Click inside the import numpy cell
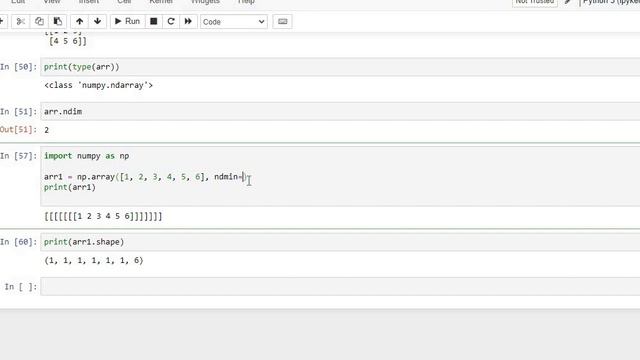Image resolution: width=640 pixels, height=360 pixels. (340, 176)
